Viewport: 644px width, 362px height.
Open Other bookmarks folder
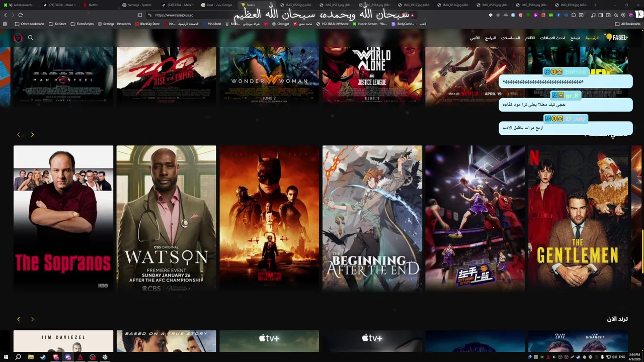click(30, 24)
